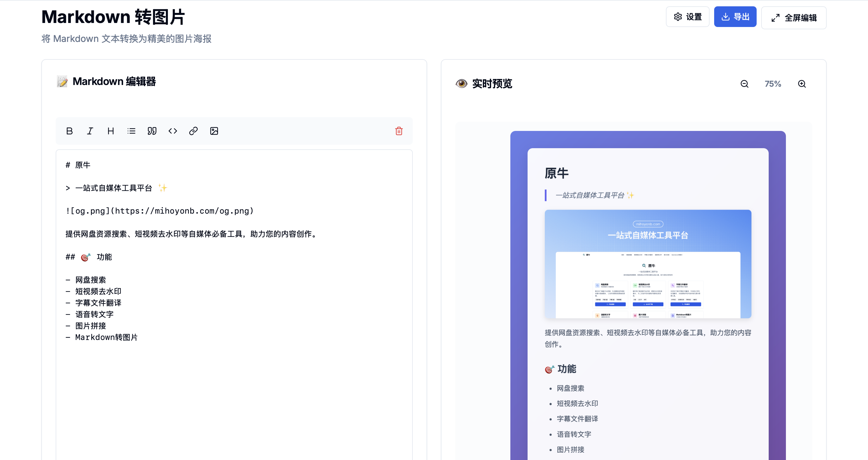This screenshot has height=460, width=868.
Task: Click the '- 图片拼接' line in editor
Action: click(86, 326)
